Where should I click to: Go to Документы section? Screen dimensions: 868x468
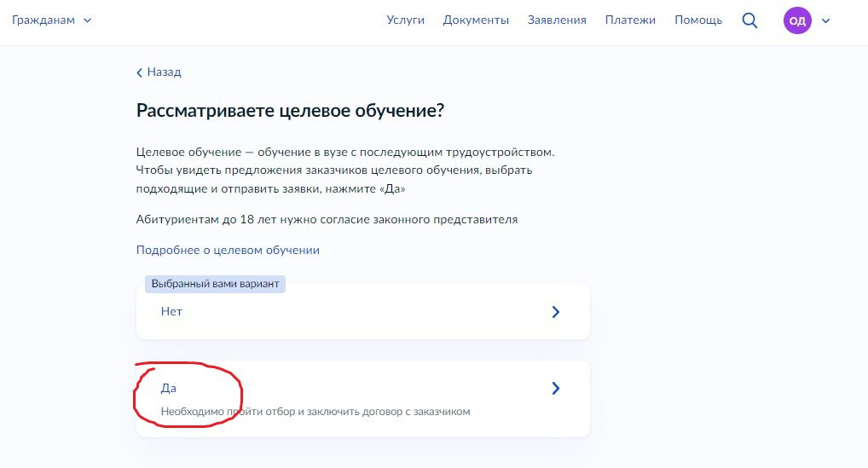coord(476,20)
